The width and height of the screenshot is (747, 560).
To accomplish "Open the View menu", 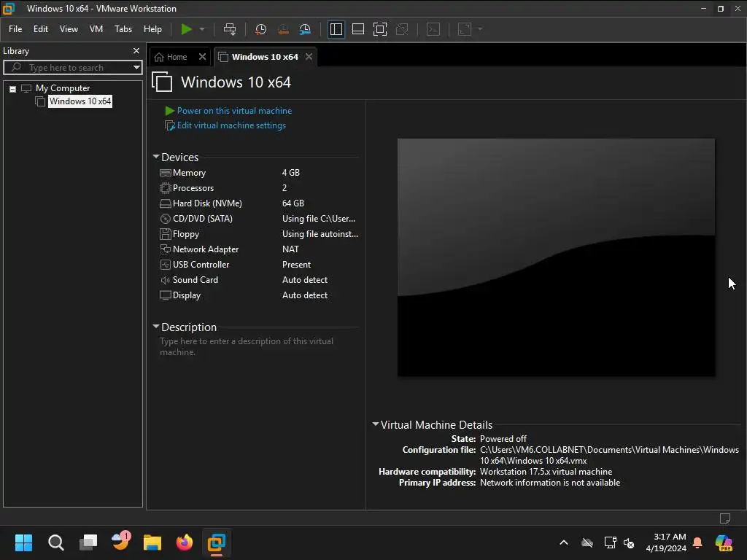I will pyautogui.click(x=69, y=29).
